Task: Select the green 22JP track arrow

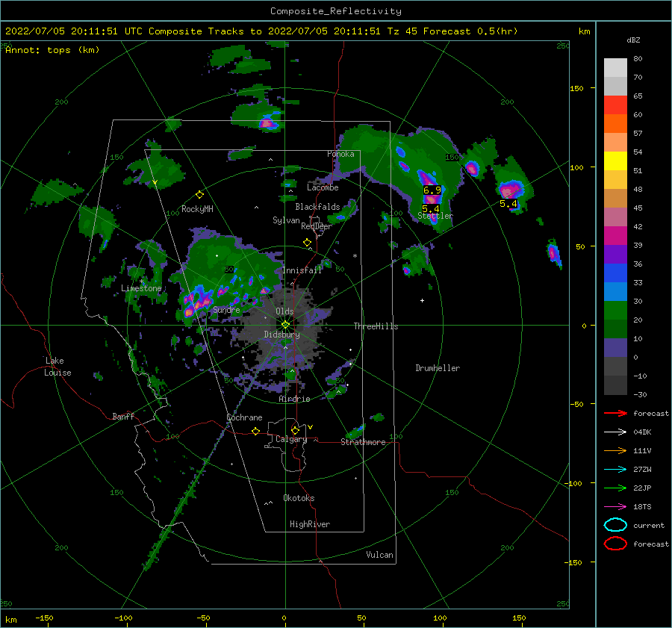Action: (x=615, y=488)
